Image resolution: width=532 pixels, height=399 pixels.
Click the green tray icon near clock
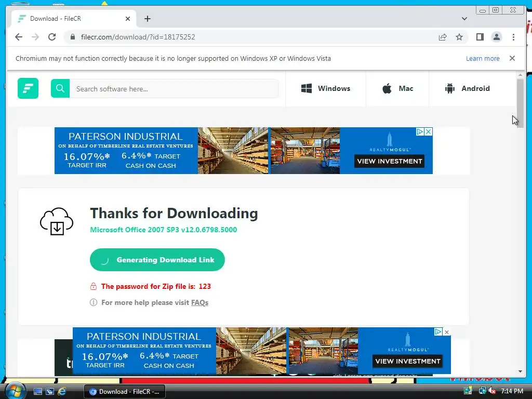pos(468,391)
